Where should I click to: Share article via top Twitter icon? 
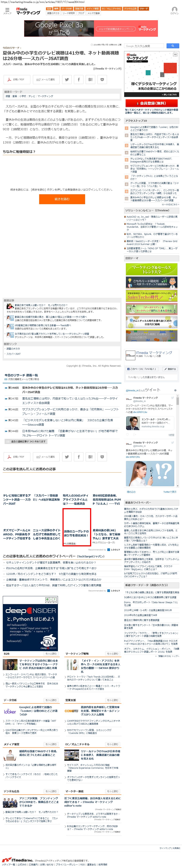[67, 80]
